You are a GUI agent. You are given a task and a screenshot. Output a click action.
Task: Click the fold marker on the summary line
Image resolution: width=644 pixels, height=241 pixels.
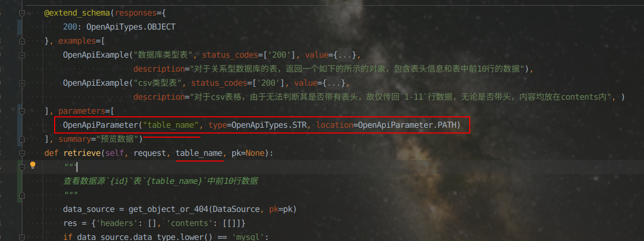pyautogui.click(x=21, y=139)
